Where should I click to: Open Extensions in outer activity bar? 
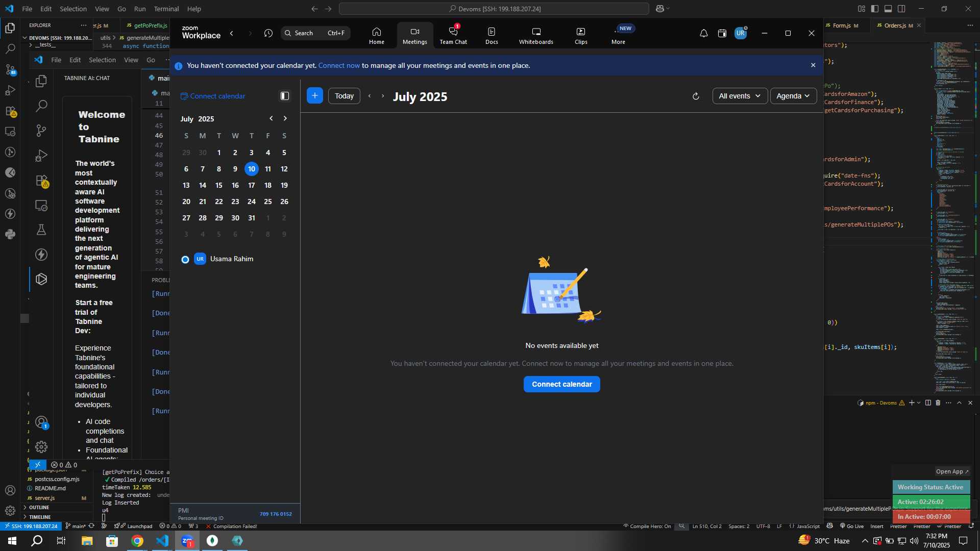tap(10, 111)
